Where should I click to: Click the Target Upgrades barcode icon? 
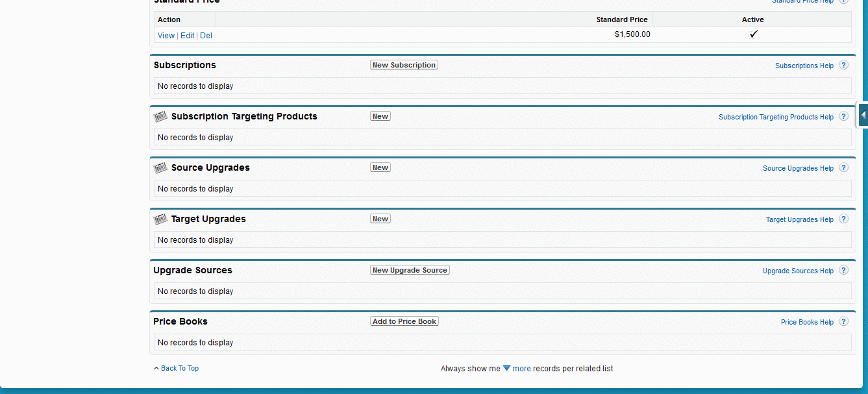(x=160, y=219)
